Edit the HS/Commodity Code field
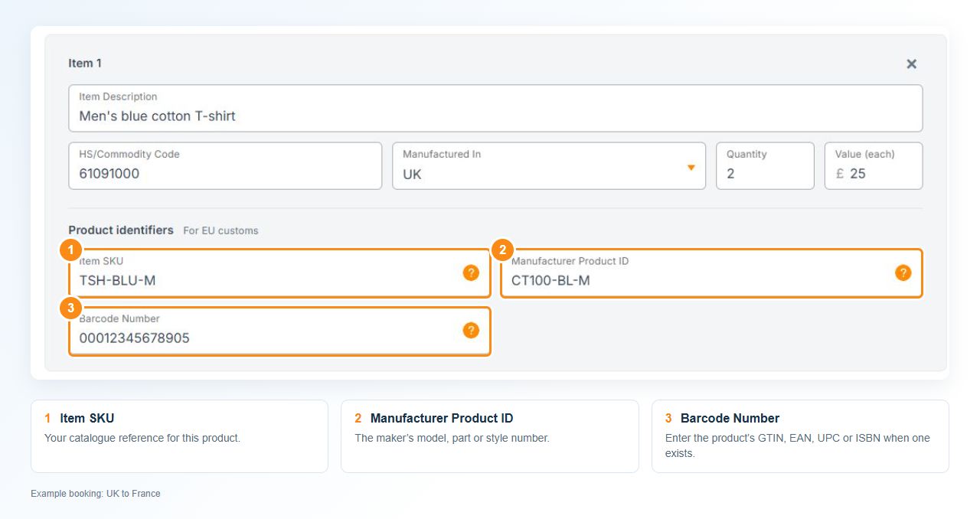The height and width of the screenshot is (519, 980). [x=225, y=165]
